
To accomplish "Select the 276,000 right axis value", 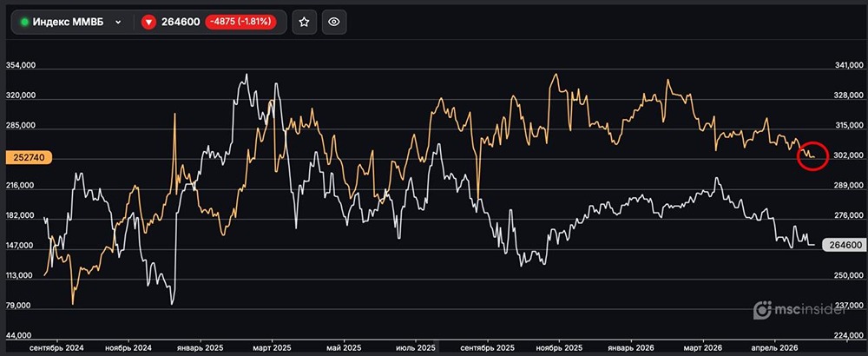I will click(849, 216).
